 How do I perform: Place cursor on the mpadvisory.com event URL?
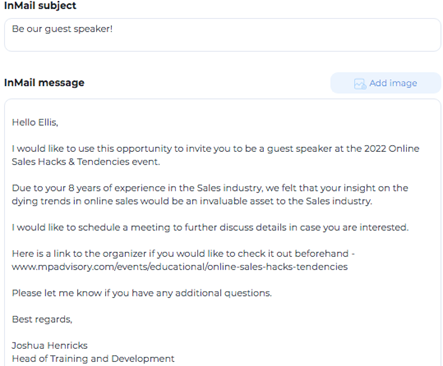[180, 267]
